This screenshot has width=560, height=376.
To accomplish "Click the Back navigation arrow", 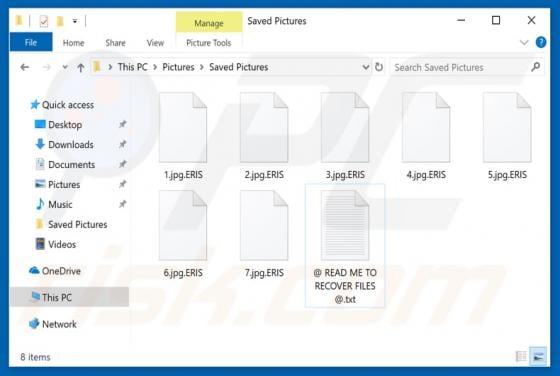I will (x=25, y=67).
